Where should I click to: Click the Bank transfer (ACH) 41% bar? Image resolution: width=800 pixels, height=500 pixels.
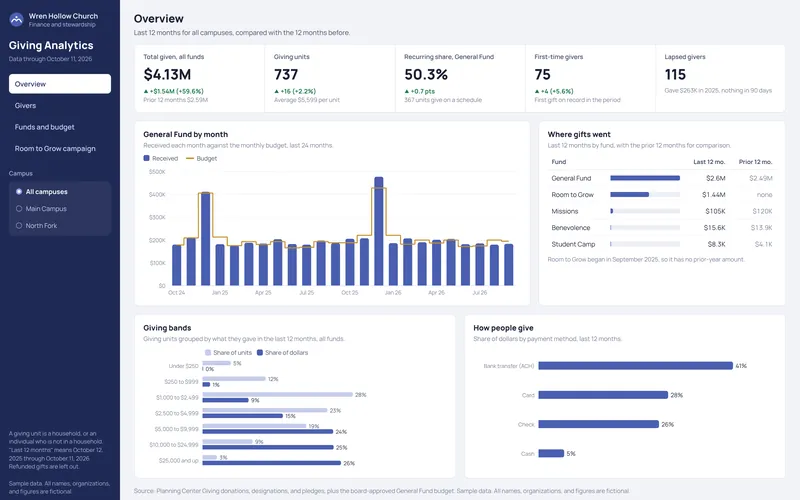636,366
